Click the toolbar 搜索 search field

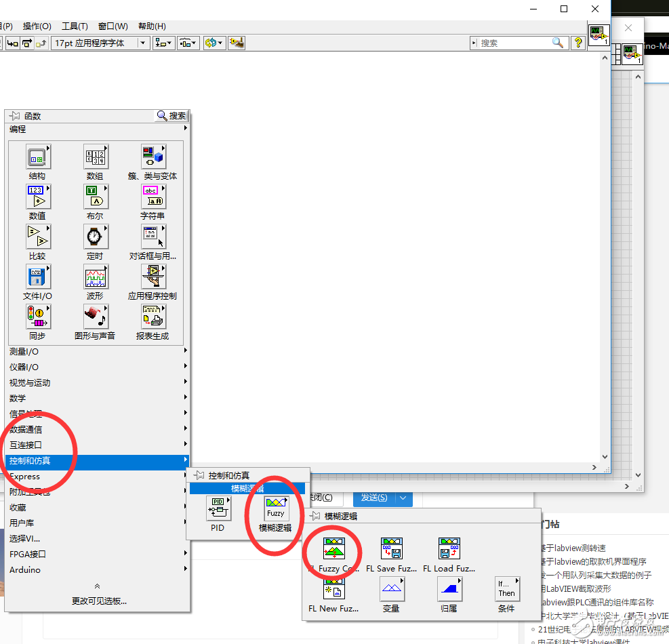(x=514, y=43)
